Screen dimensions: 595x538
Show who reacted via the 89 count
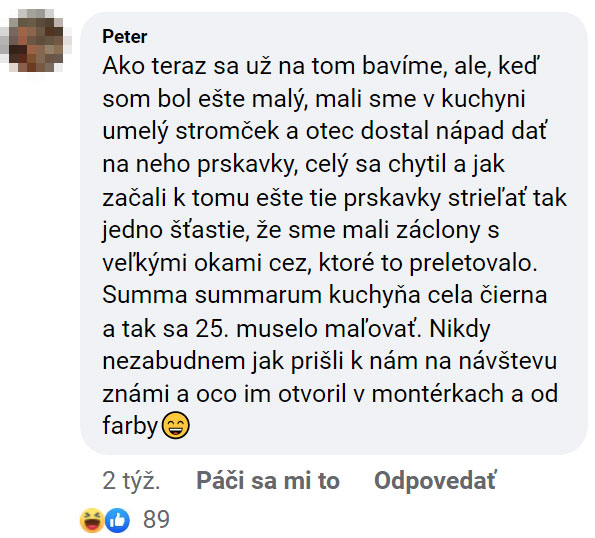tap(156, 519)
